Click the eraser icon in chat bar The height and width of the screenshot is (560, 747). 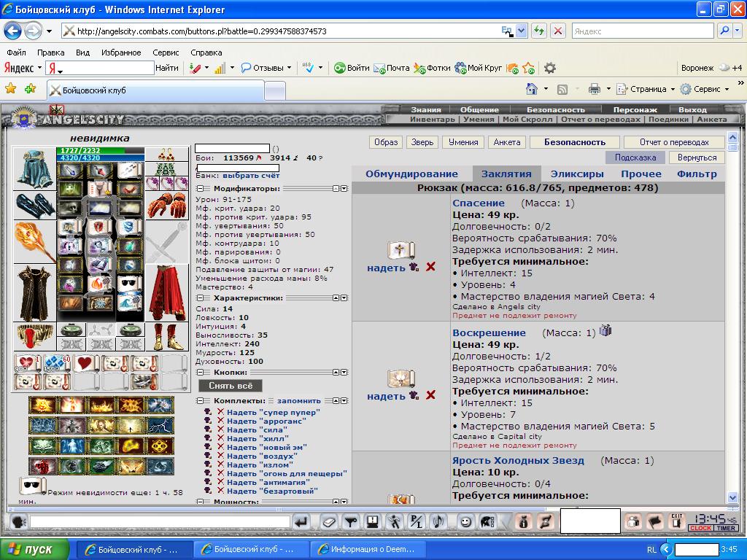click(329, 522)
